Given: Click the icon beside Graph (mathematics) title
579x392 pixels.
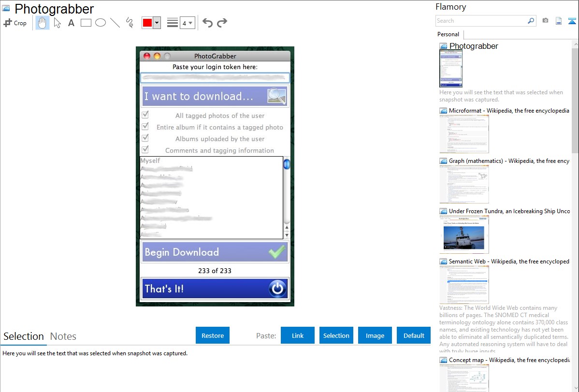Looking at the screenshot, I should pyautogui.click(x=443, y=161).
